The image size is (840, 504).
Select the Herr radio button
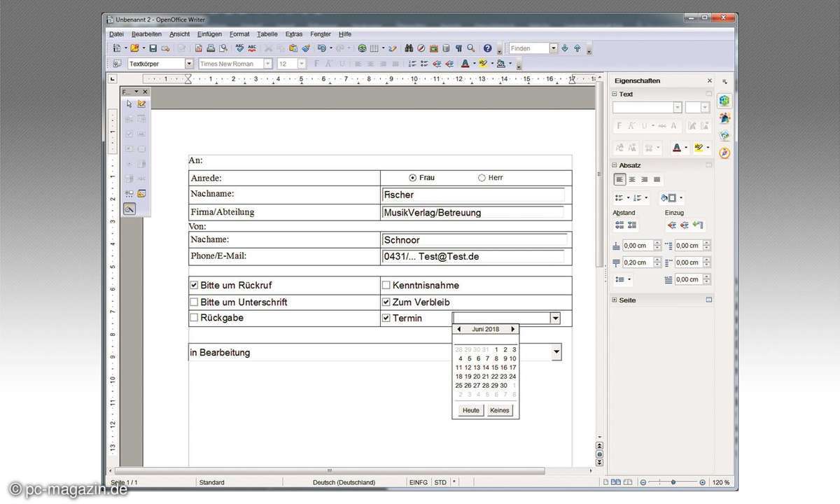482,178
